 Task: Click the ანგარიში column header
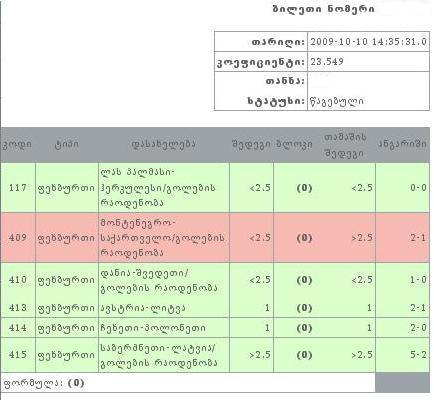402,144
